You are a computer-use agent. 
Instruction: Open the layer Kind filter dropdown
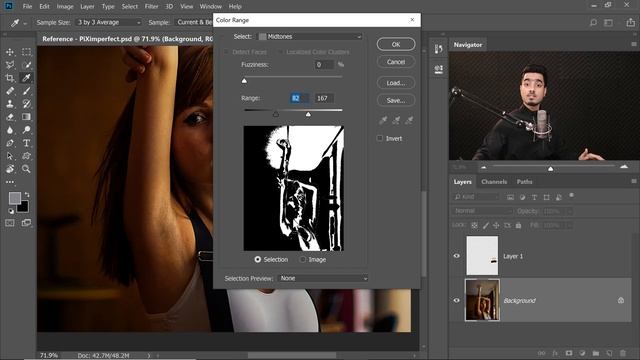click(x=476, y=197)
